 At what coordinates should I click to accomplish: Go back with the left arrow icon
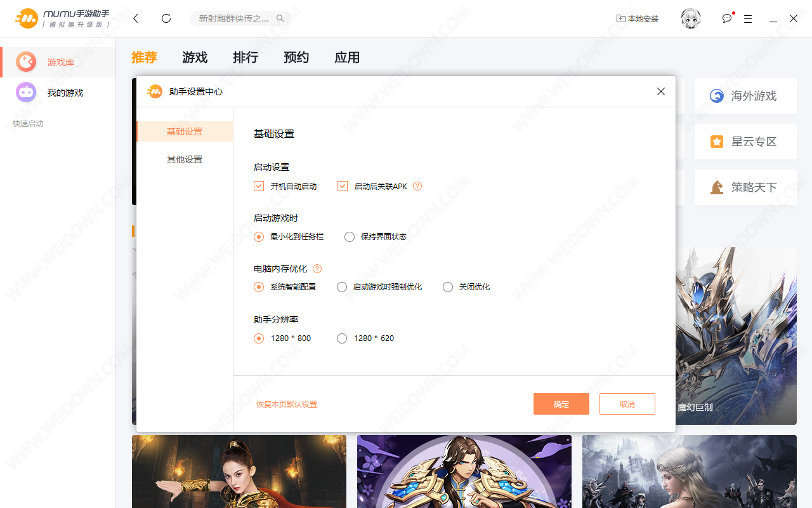tap(136, 18)
